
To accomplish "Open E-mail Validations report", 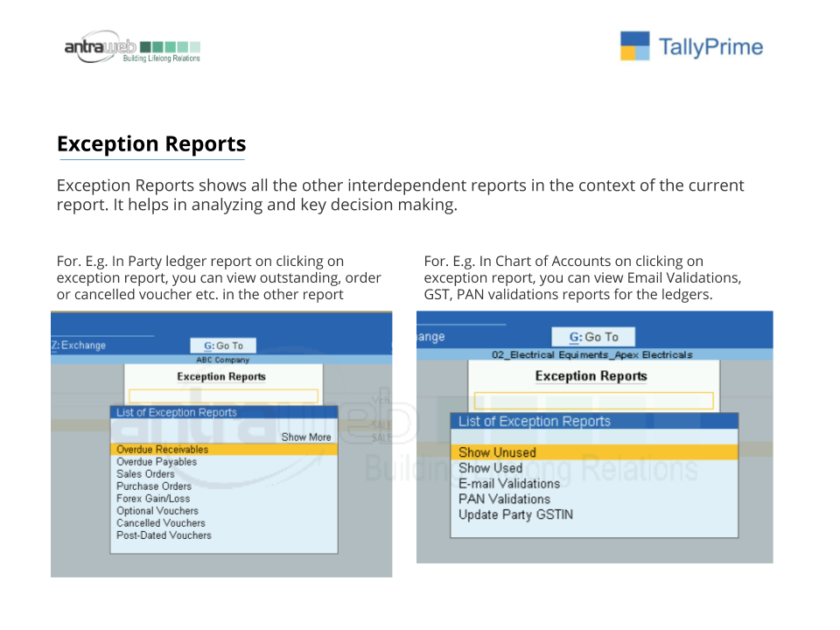I will (x=594, y=483).
